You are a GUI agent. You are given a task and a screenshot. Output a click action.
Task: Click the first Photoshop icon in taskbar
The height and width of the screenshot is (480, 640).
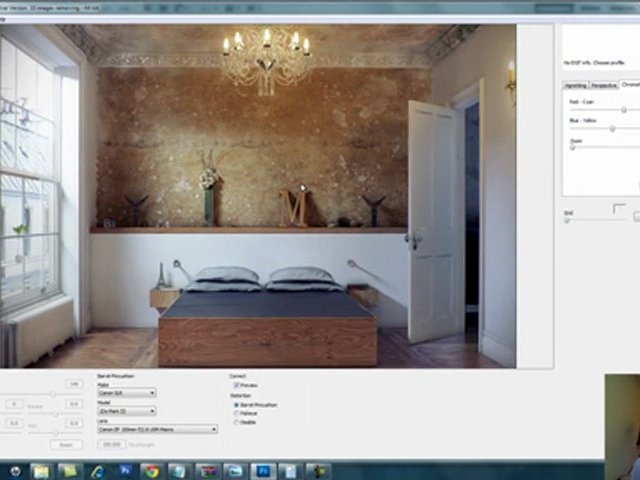tap(125, 471)
